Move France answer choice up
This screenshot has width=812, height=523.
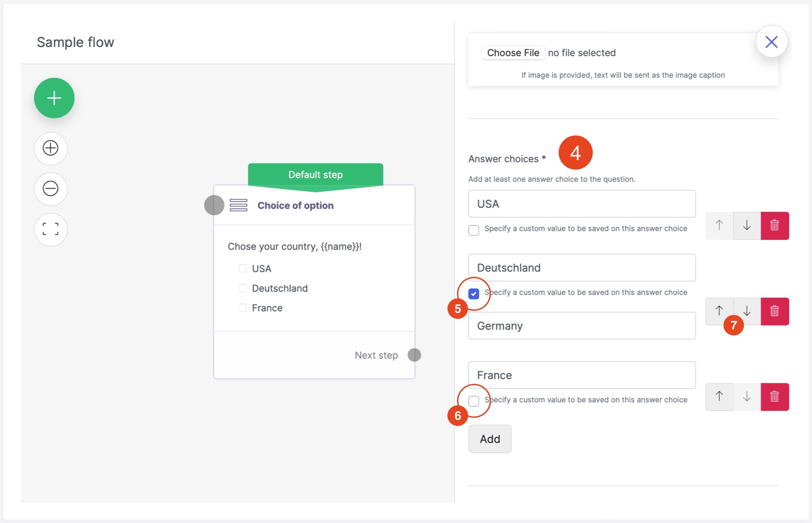719,397
